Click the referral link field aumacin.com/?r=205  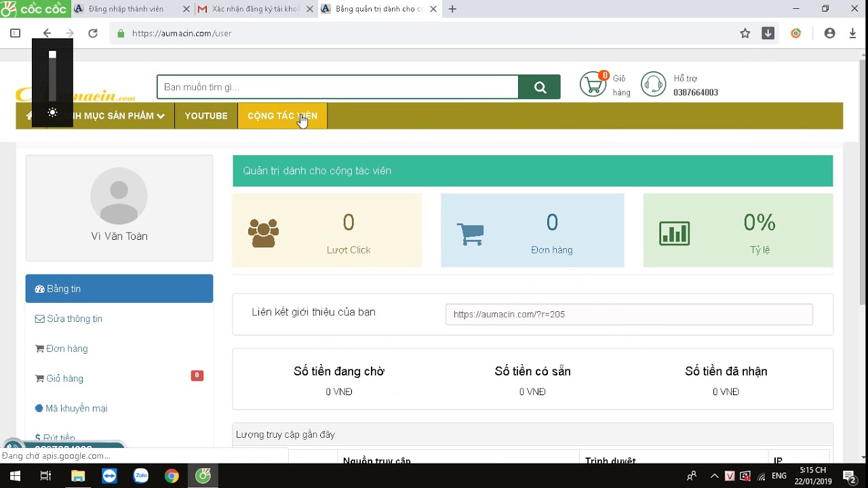(629, 314)
